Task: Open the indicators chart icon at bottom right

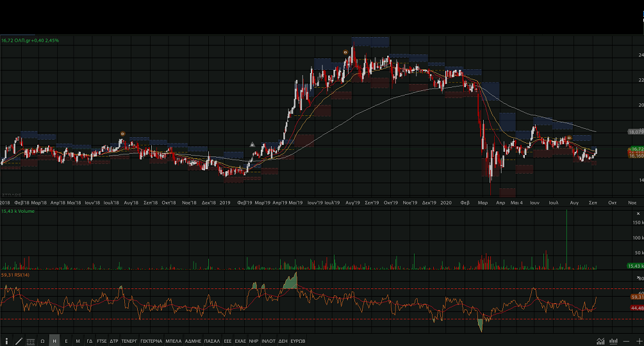Action: coord(600,341)
